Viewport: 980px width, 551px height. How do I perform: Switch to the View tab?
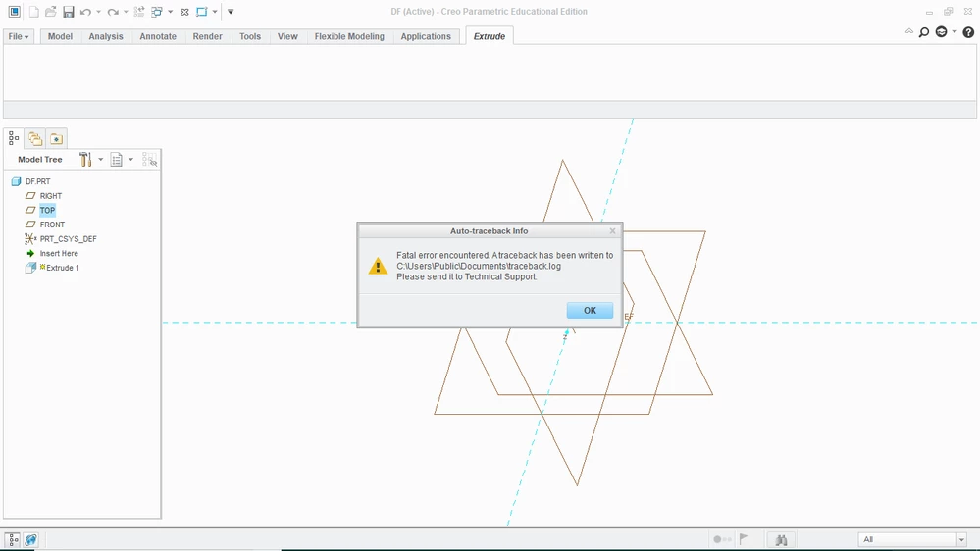pyautogui.click(x=287, y=36)
